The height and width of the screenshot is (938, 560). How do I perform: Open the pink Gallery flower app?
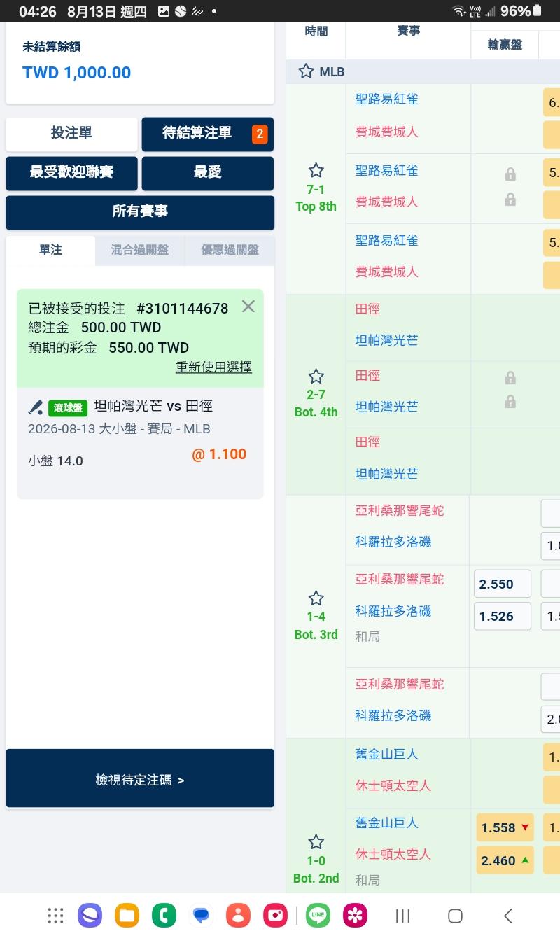click(356, 915)
